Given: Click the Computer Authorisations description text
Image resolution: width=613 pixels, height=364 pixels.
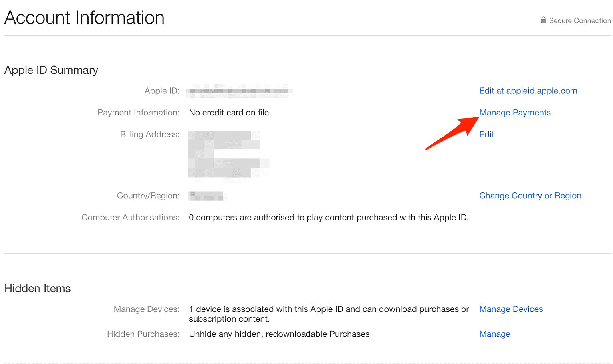Looking at the screenshot, I should point(329,218).
